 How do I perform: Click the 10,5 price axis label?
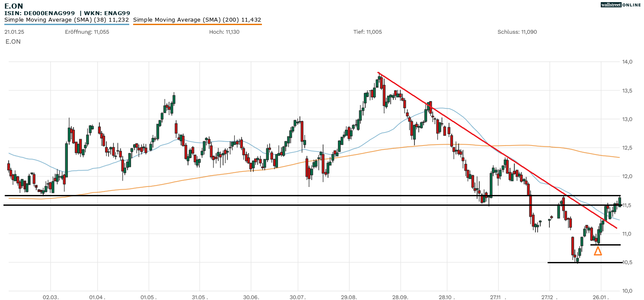point(627,262)
